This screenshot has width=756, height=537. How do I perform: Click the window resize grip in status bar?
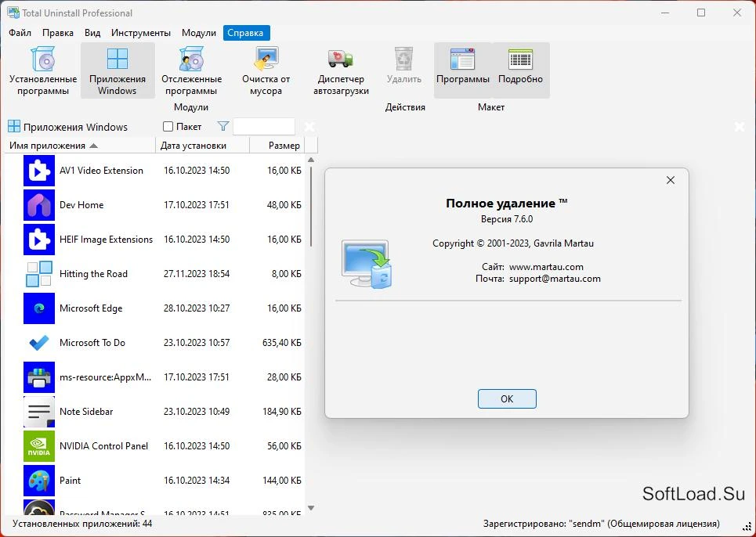[747, 526]
